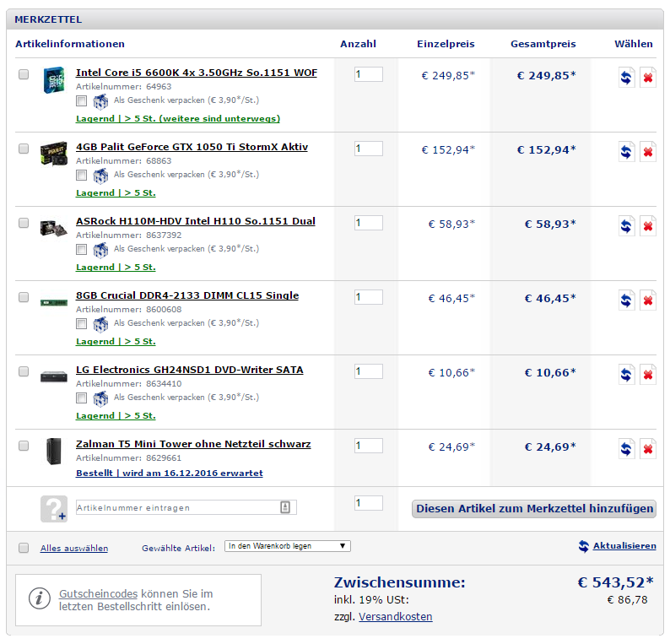The height and width of the screenshot is (644, 670).
Task: Open the 4GB Palit GeForce GTX 1050 Ti link
Action: [x=192, y=147]
